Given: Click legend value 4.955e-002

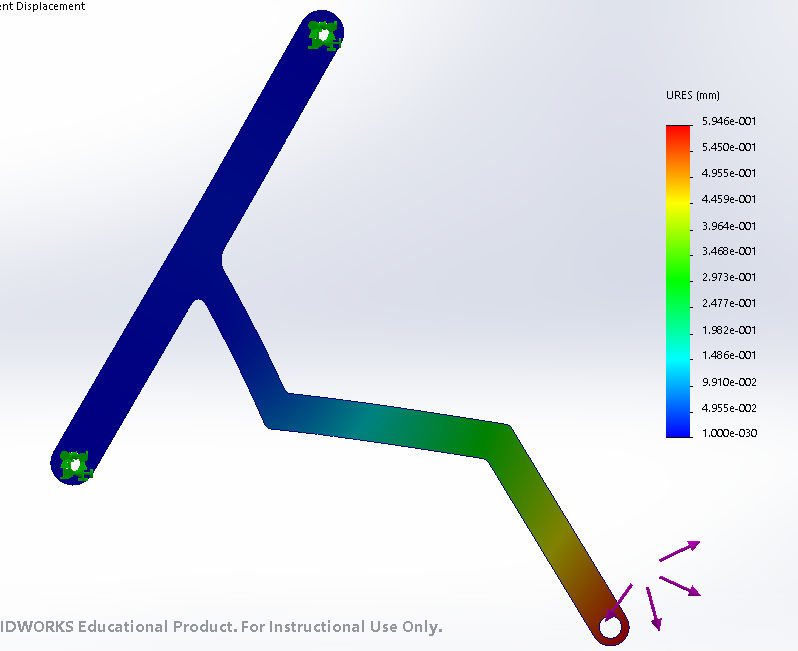Looking at the screenshot, I should 729,408.
